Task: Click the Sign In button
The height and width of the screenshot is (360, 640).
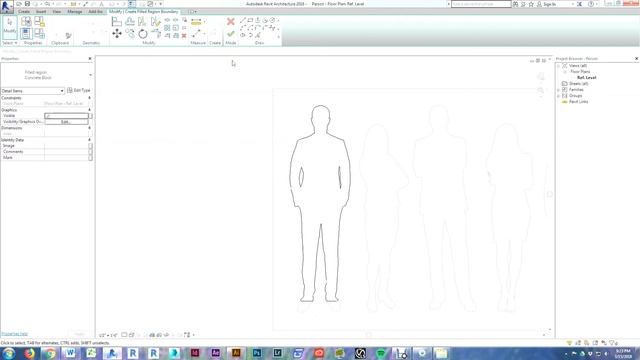Action: (x=547, y=4)
